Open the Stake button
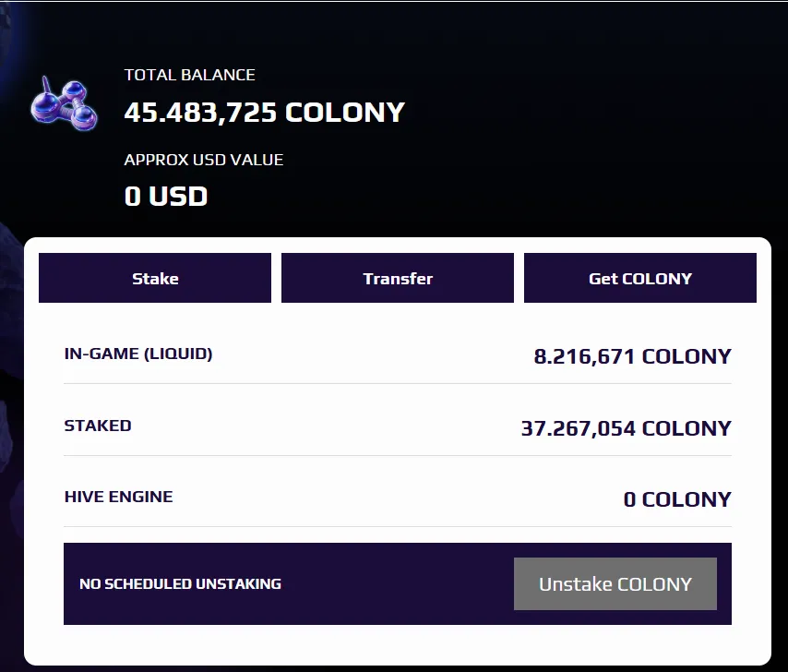This screenshot has width=788, height=672. click(x=155, y=278)
